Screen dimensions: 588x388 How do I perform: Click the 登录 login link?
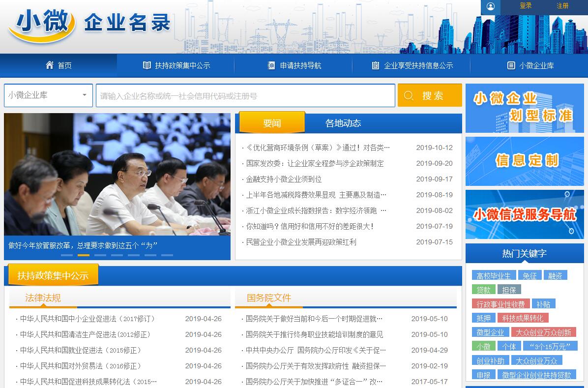click(x=526, y=6)
